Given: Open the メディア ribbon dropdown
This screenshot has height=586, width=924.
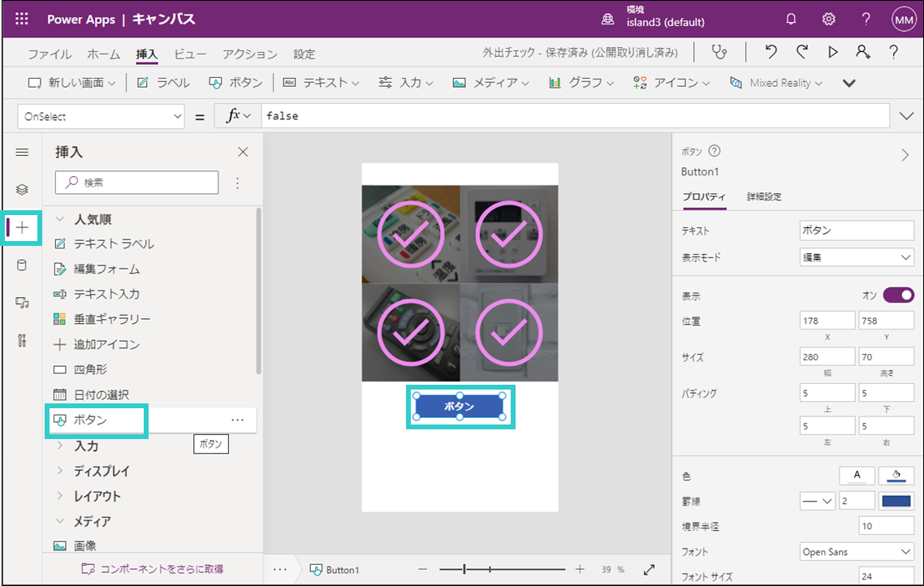Looking at the screenshot, I should (x=491, y=83).
